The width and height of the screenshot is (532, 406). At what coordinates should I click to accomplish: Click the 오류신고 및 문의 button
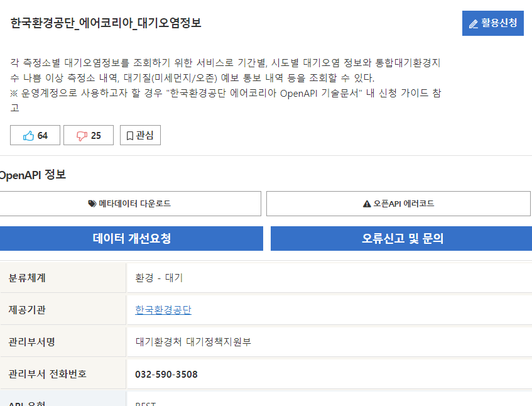(401, 239)
